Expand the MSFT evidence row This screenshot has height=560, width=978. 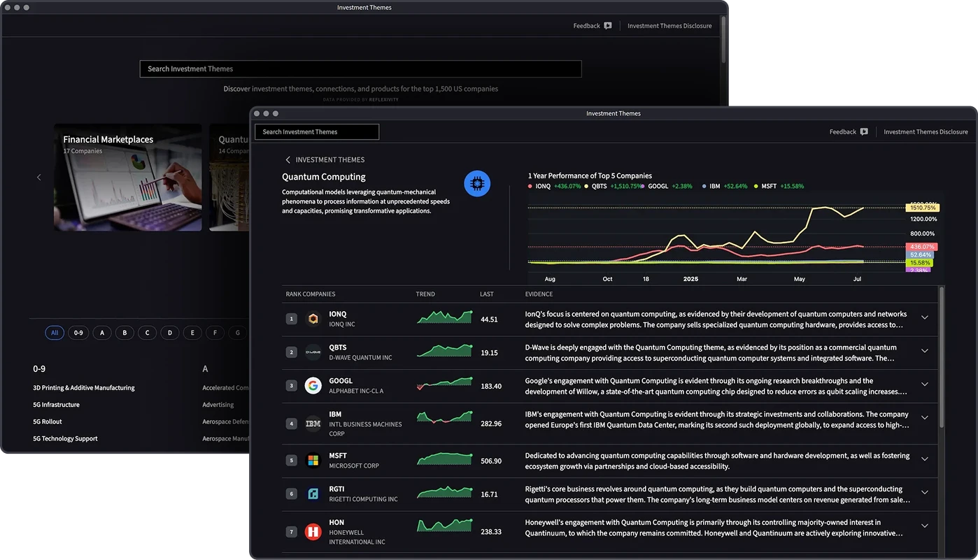click(925, 459)
